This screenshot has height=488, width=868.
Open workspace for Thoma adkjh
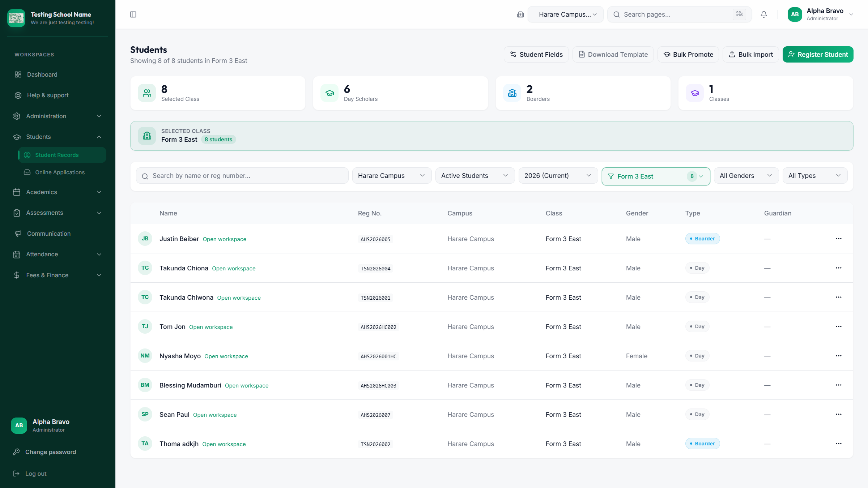(x=224, y=444)
